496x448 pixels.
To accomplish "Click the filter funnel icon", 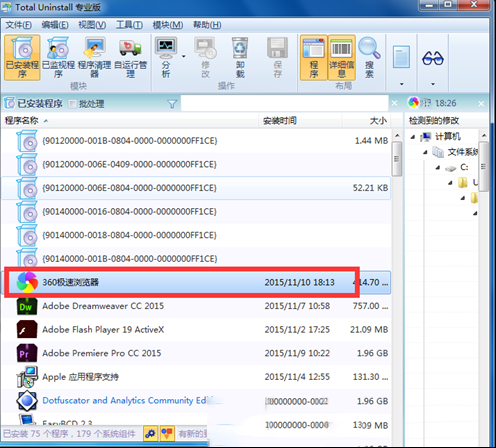I will (172, 104).
